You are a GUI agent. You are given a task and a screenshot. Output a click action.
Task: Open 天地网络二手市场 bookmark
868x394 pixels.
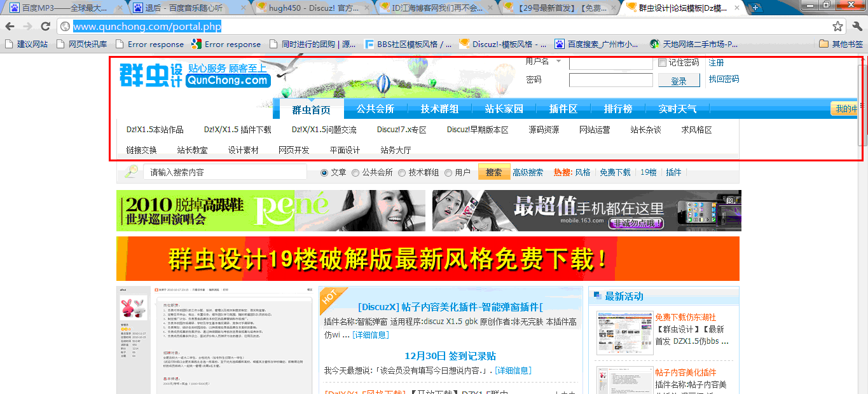coord(694,44)
